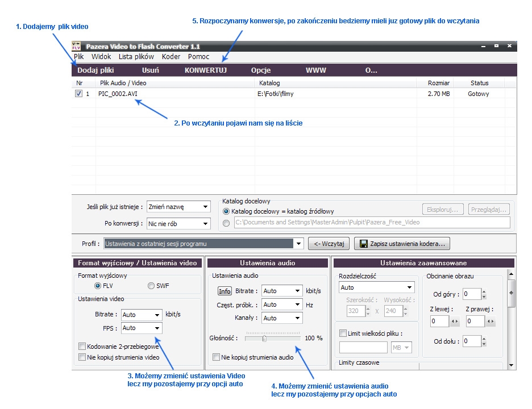Click the Rozmiar column header
Viewport: 532px width, 409px height.
[x=435, y=83]
